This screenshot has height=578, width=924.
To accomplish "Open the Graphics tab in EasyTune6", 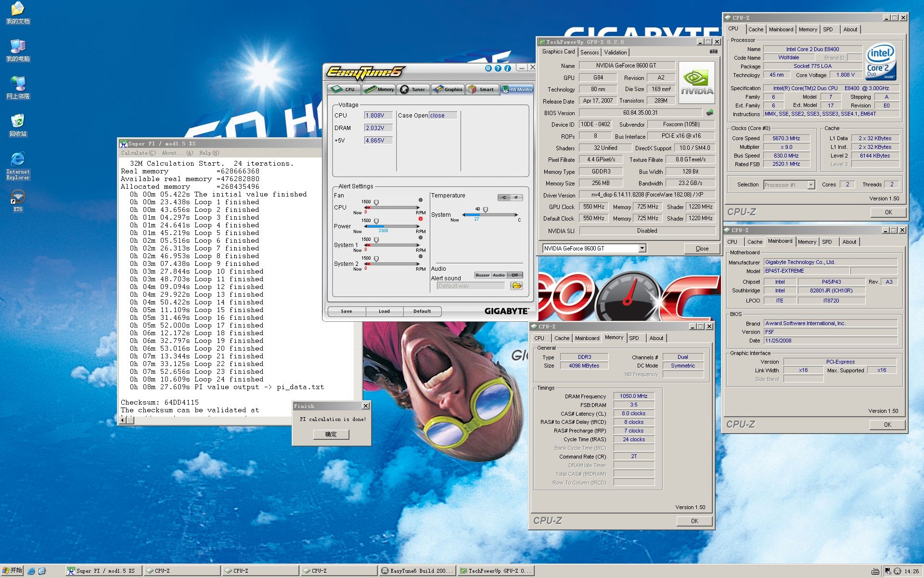I will point(448,89).
